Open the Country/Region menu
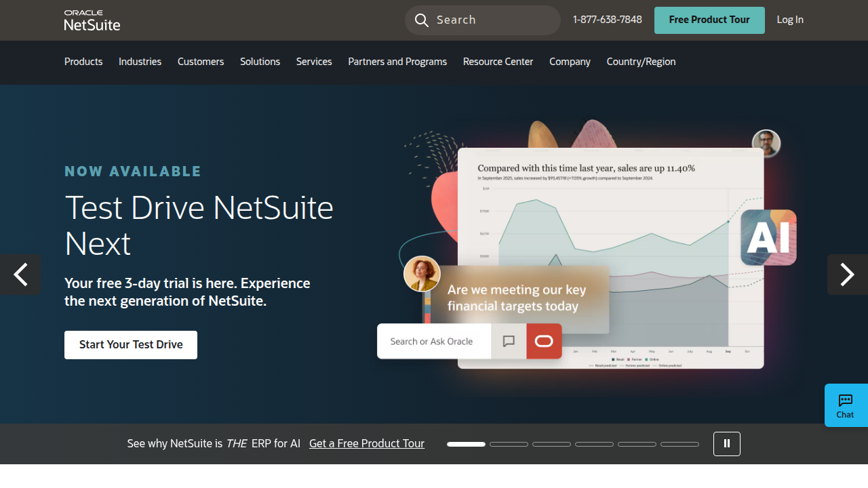 click(641, 62)
